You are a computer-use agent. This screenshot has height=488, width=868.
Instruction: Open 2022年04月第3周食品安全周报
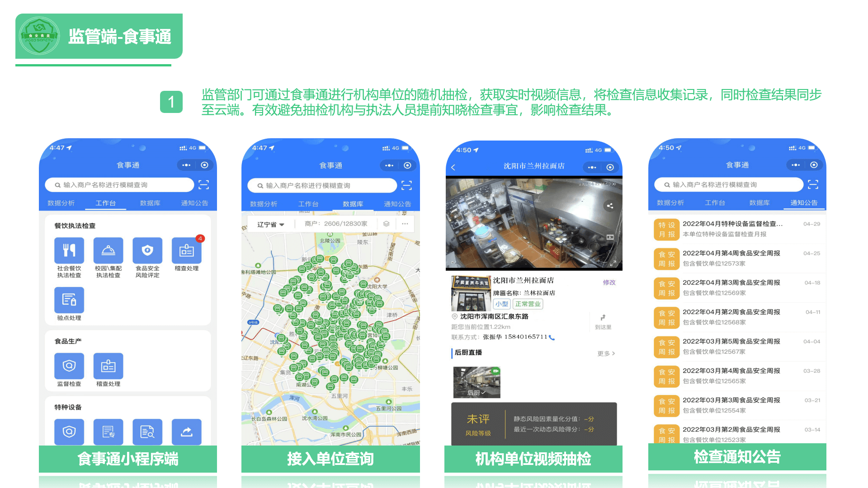[x=737, y=287]
